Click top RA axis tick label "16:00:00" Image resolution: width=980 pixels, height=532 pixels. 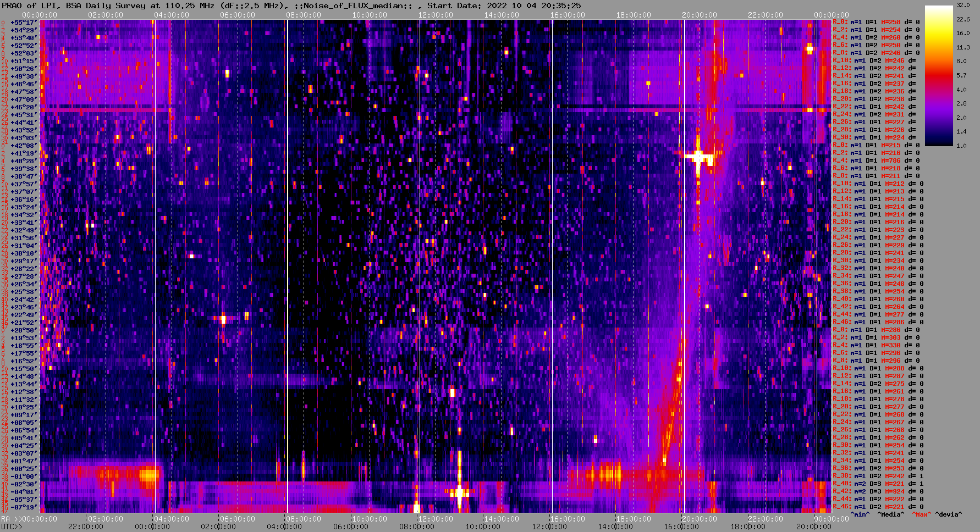[x=568, y=15]
